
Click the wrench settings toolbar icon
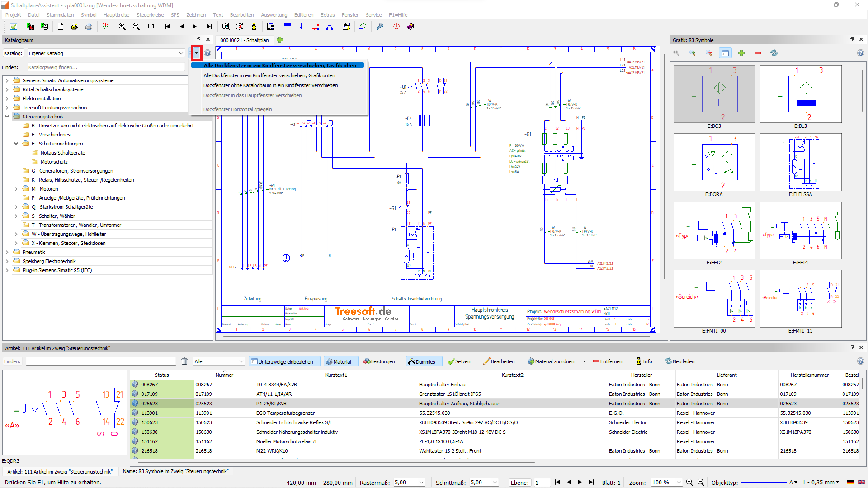click(x=380, y=27)
